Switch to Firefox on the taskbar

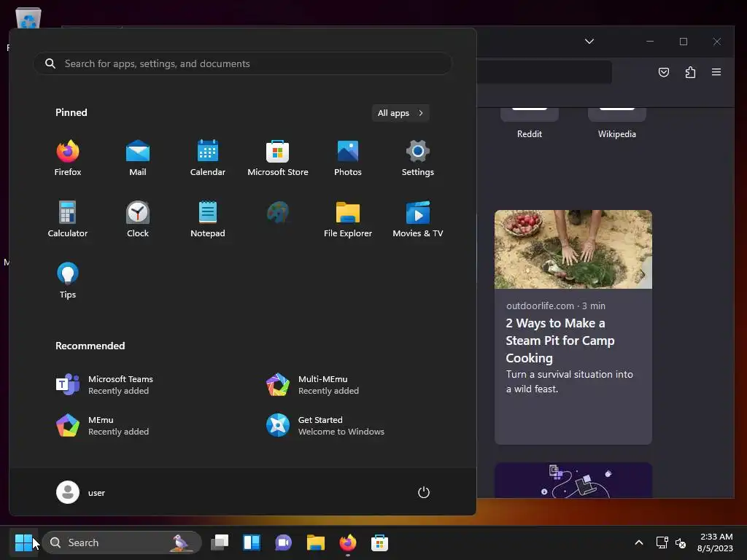348,542
